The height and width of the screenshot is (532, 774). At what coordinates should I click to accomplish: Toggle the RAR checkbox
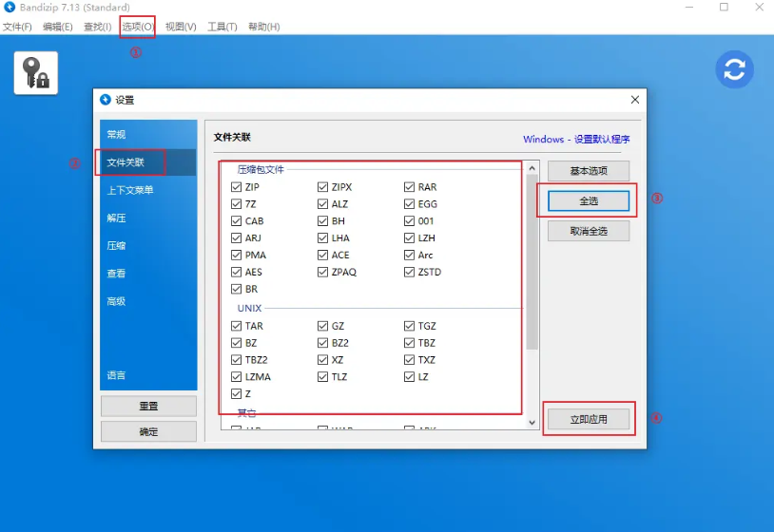(x=409, y=187)
